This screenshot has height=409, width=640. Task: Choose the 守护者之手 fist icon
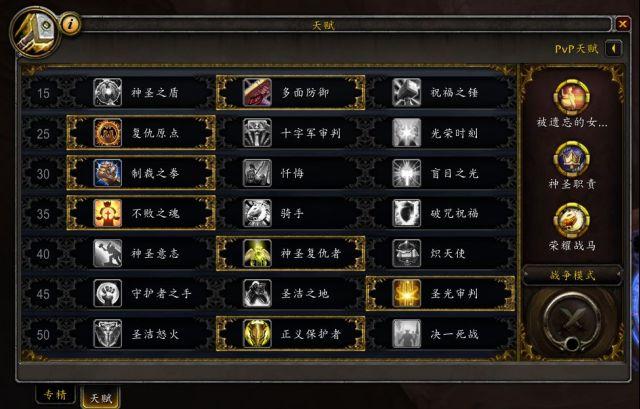pyautogui.click(x=107, y=293)
